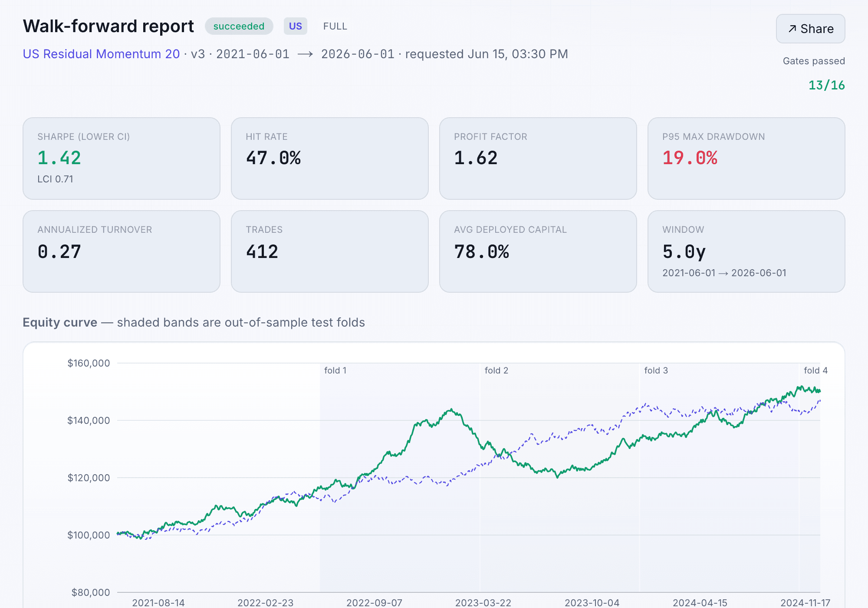Click the Walk-forward report title

click(x=108, y=26)
